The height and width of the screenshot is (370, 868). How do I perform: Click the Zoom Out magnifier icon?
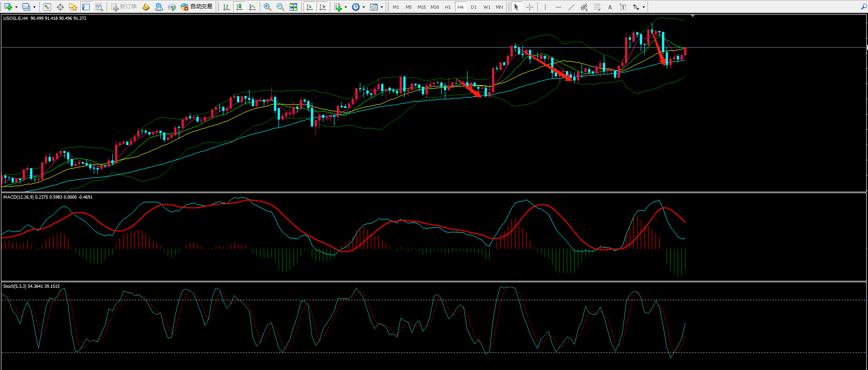click(280, 7)
